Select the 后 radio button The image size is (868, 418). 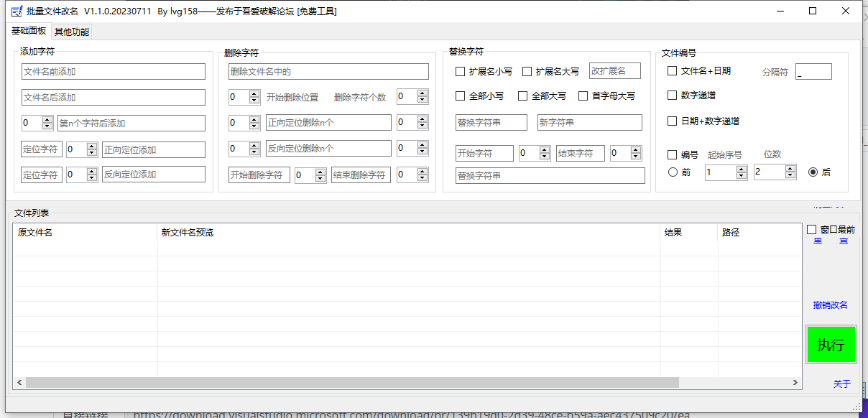[x=812, y=172]
